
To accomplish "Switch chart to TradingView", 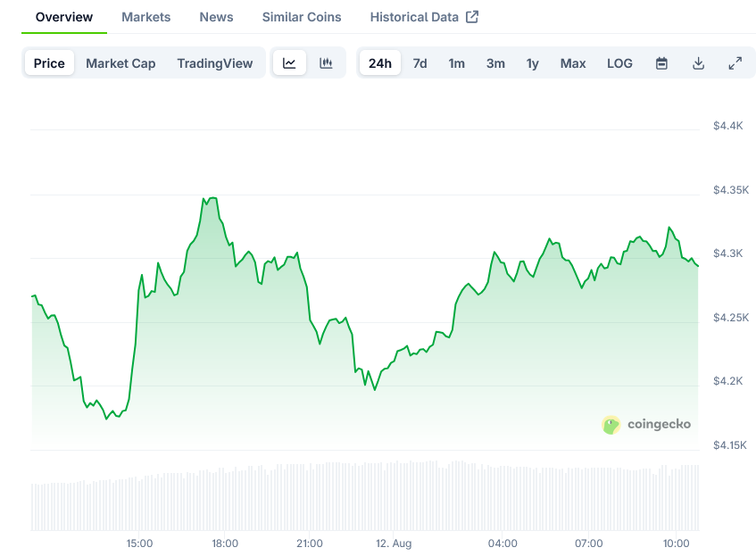I will pos(214,63).
